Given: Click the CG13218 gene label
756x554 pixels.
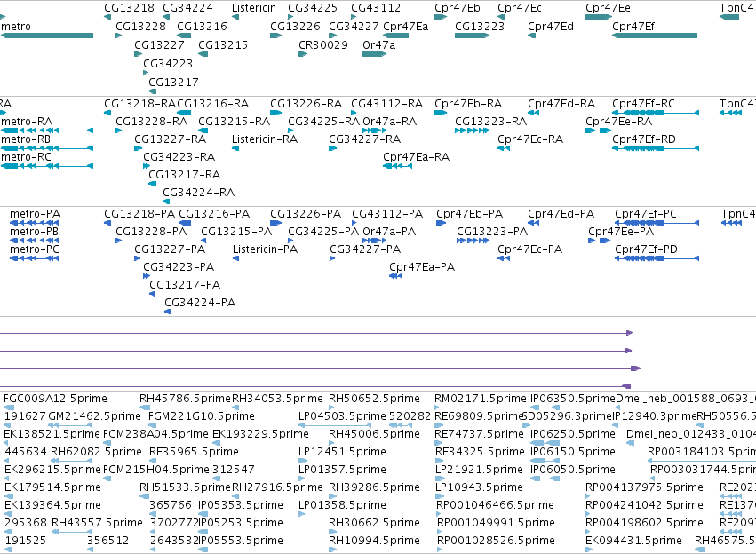Looking at the screenshot, I should (x=129, y=8).
